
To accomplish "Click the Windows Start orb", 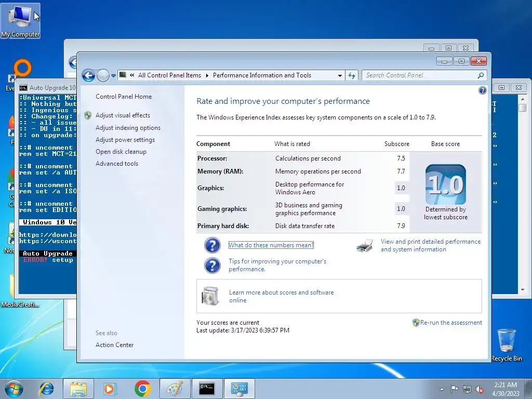I will (14, 389).
